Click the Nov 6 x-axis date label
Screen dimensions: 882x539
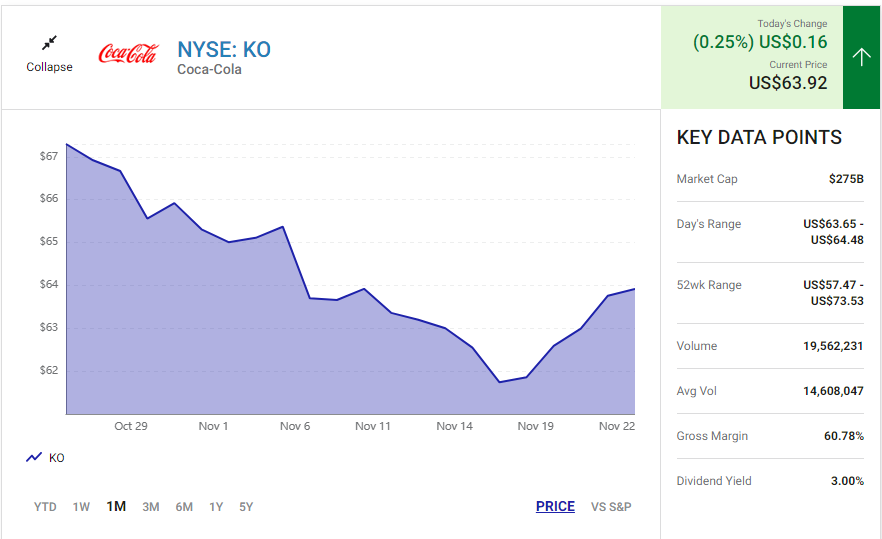[295, 426]
